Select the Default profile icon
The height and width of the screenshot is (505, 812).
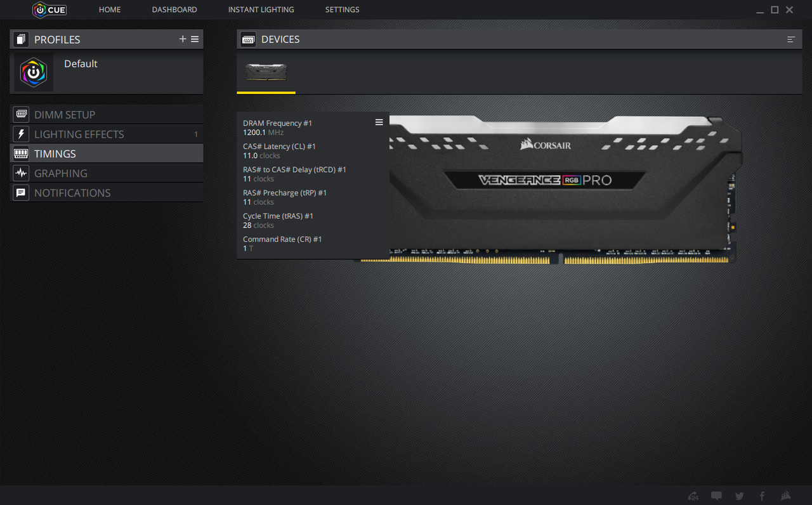pos(34,72)
